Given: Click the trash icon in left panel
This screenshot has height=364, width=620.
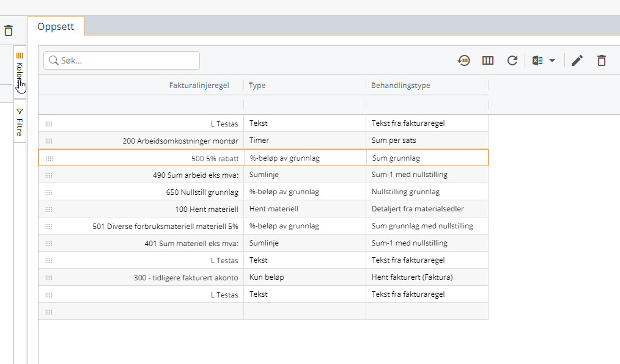Looking at the screenshot, I should (x=9, y=31).
